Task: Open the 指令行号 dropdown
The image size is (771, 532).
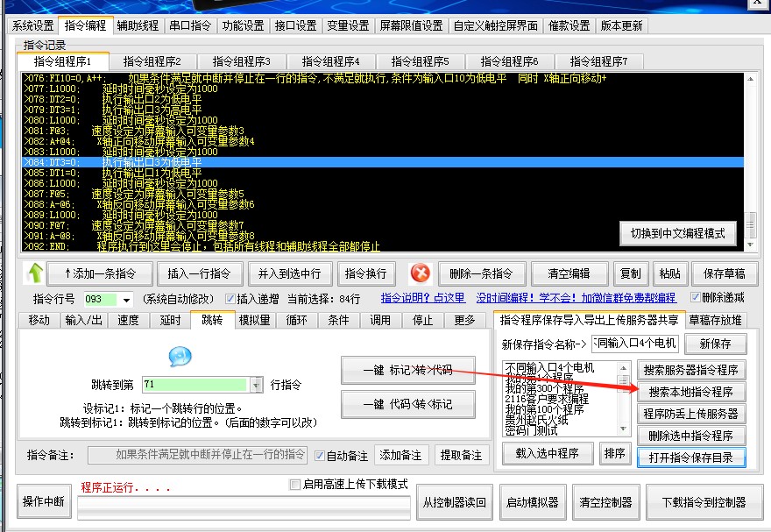Action: (x=126, y=299)
